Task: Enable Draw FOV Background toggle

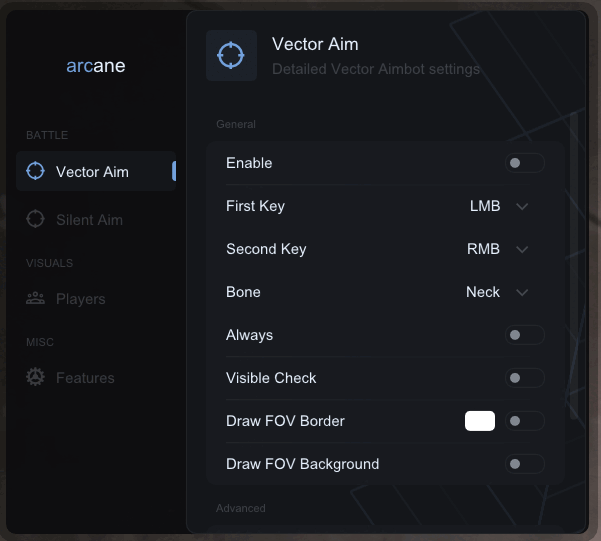Action: pyautogui.click(x=524, y=464)
